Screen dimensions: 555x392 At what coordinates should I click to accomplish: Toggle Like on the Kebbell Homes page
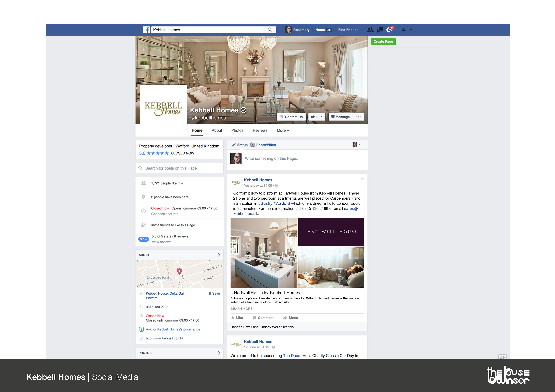[x=317, y=117]
